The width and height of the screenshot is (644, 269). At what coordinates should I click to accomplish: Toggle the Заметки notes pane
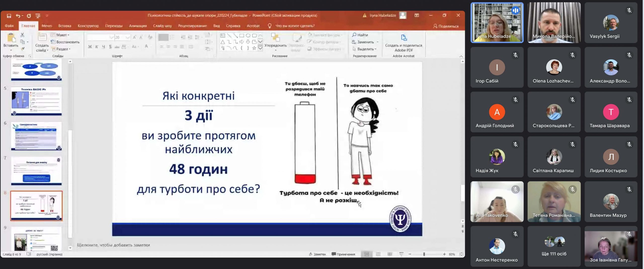[317, 254]
